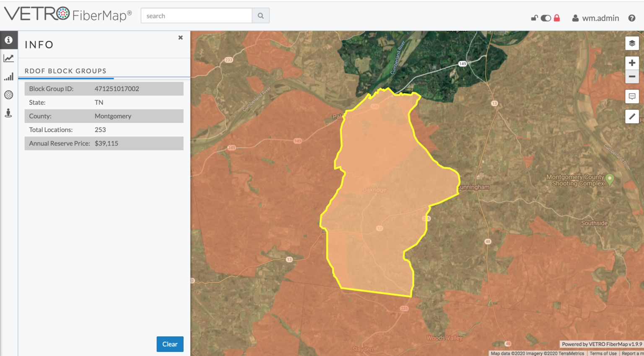This screenshot has width=644, height=356.
Task: Zoom in with the plus control
Action: point(632,62)
